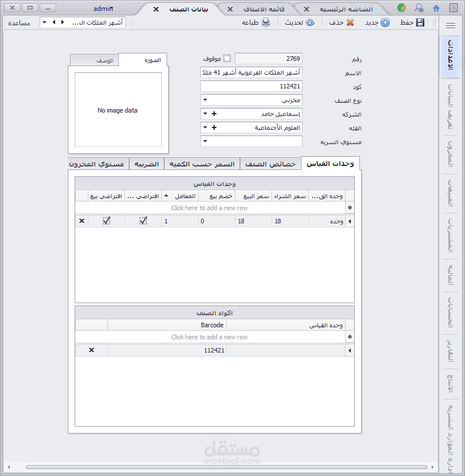Click 'Click here to add a new row' in units grid
Screen dimensions: 465x476
point(210,208)
